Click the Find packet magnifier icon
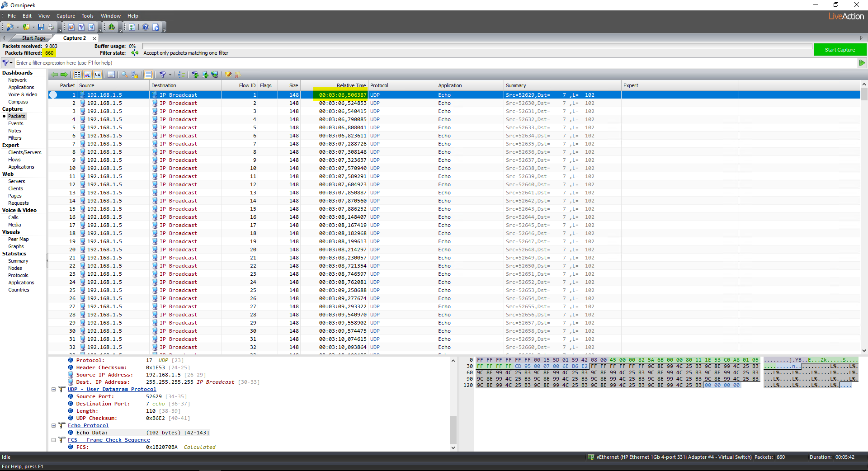The height and width of the screenshot is (471, 868). [124, 75]
